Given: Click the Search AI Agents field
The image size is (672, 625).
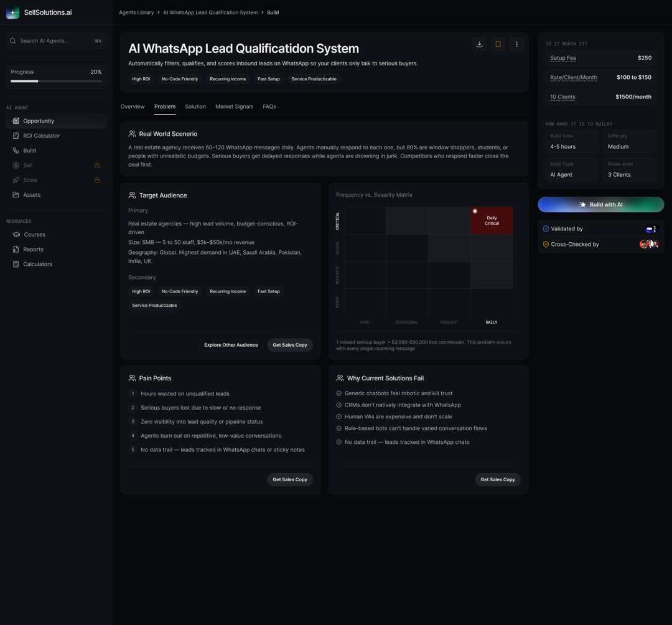Looking at the screenshot, I should coord(56,40).
